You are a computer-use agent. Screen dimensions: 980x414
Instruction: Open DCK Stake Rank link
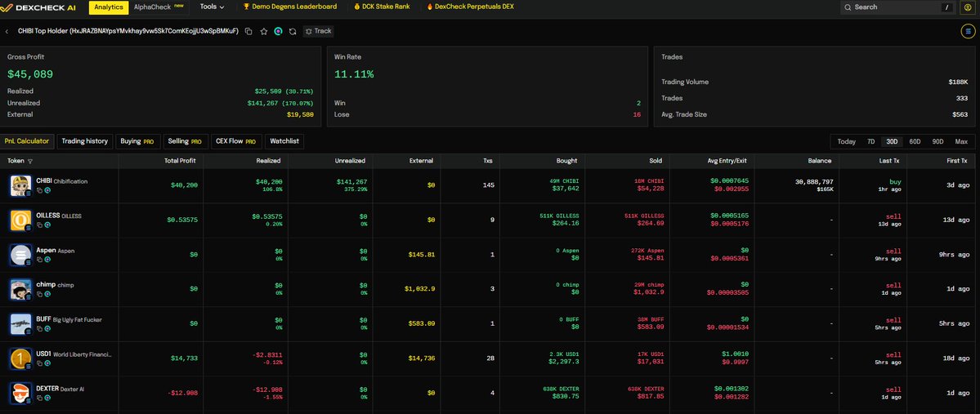coord(382,7)
